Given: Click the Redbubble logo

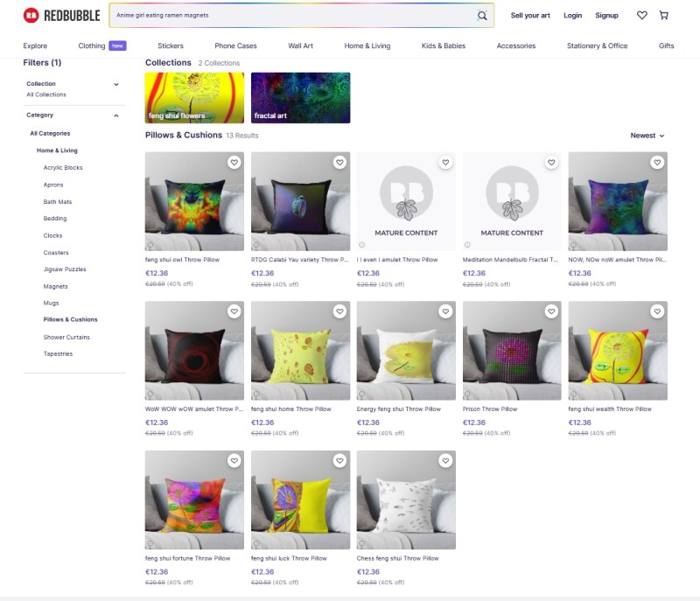Looking at the screenshot, I should (61, 15).
